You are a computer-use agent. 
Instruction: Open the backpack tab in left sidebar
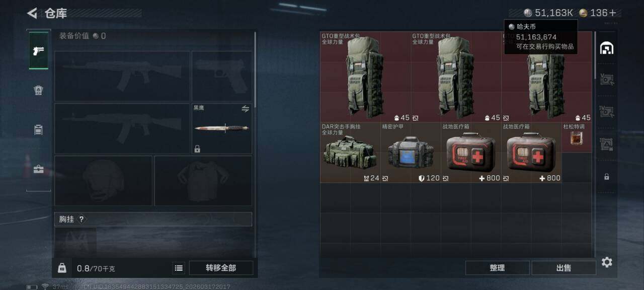click(38, 90)
